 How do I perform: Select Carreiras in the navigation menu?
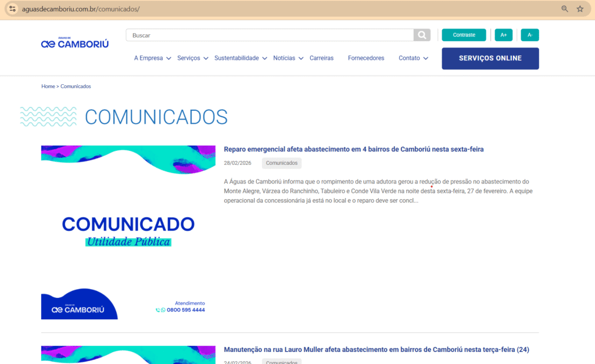click(x=321, y=58)
